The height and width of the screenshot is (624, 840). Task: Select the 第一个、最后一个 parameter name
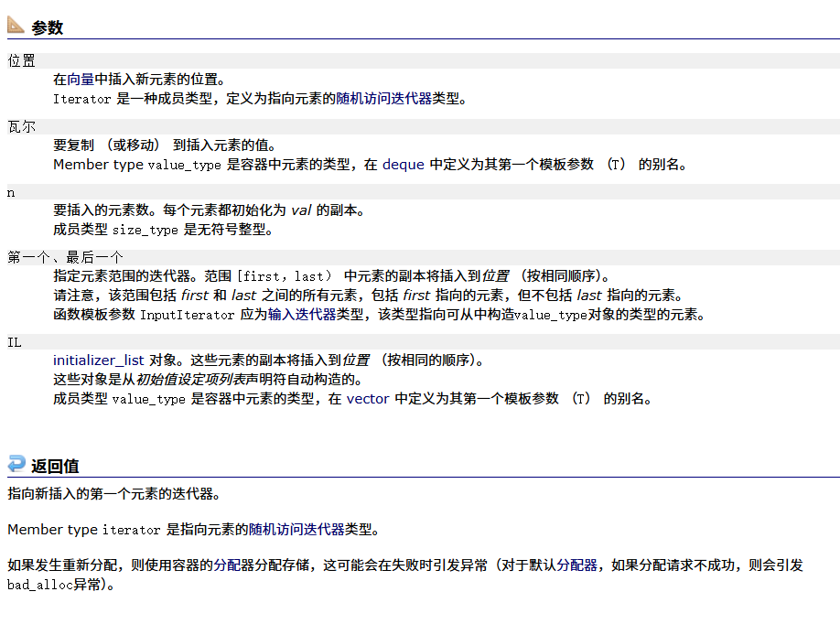pos(65,257)
